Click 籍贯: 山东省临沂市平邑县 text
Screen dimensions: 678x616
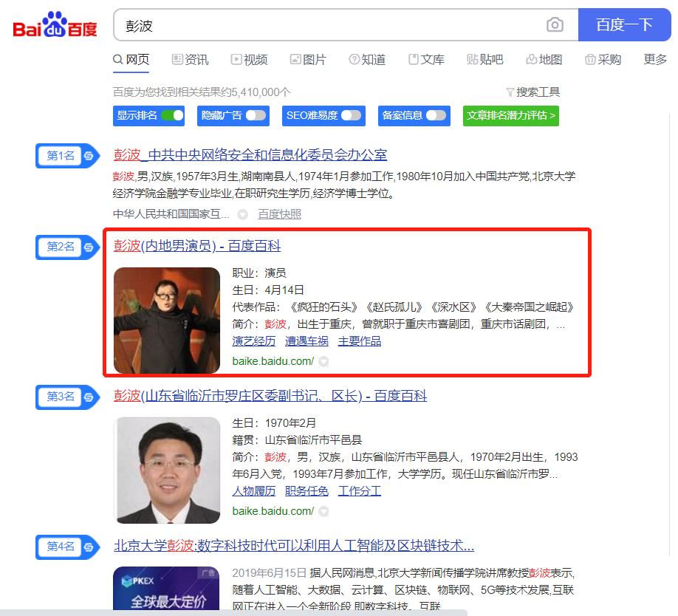click(x=297, y=440)
